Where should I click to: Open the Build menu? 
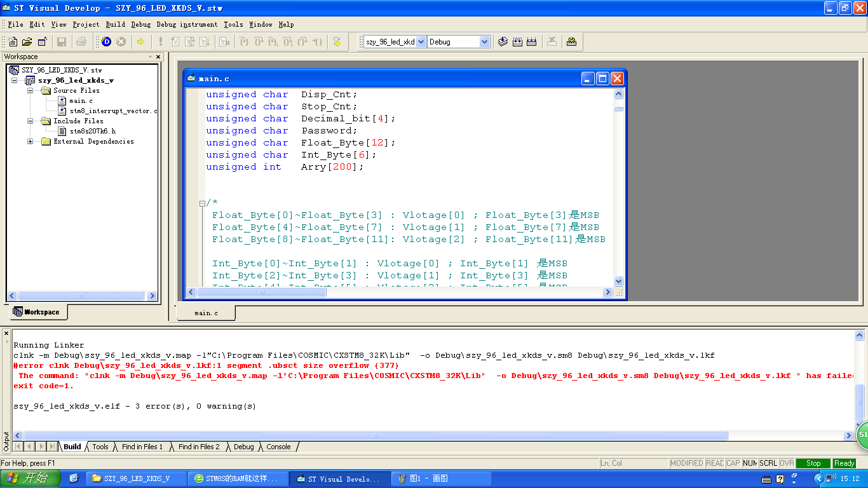(x=115, y=24)
